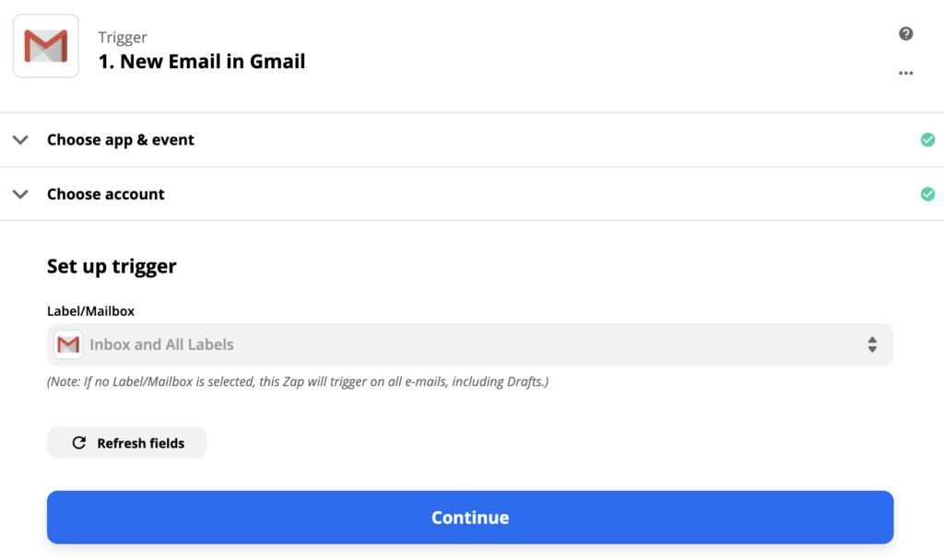Select the Choose app & event section header
The width and height of the screenshot is (944, 560).
click(120, 139)
